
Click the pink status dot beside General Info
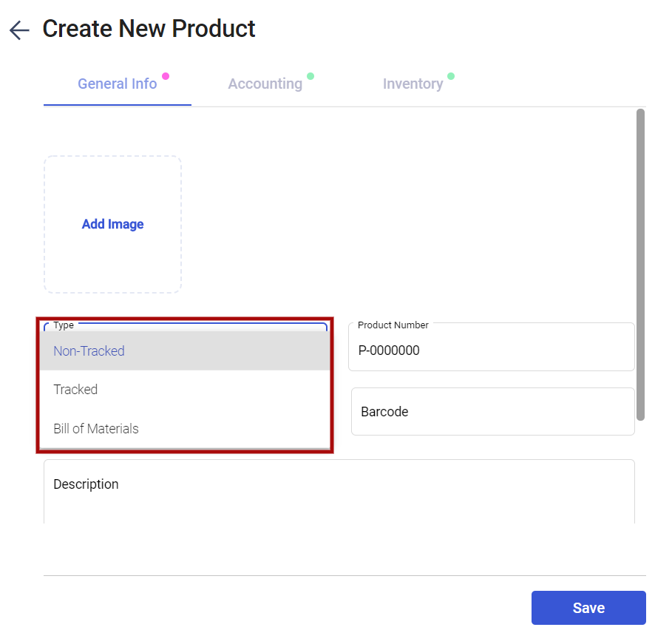[x=166, y=76]
